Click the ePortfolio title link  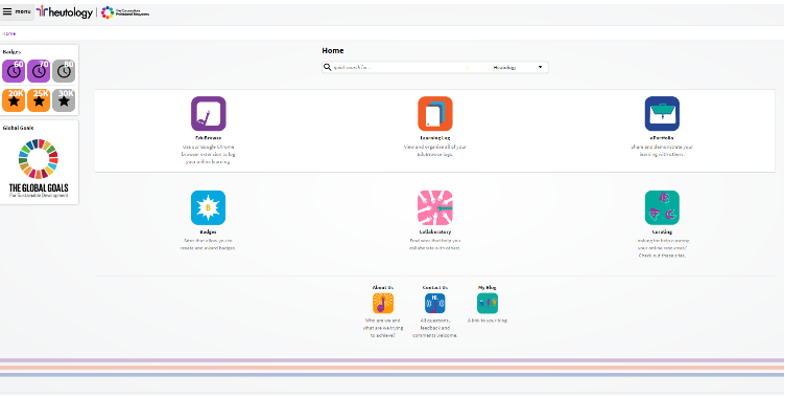662,138
